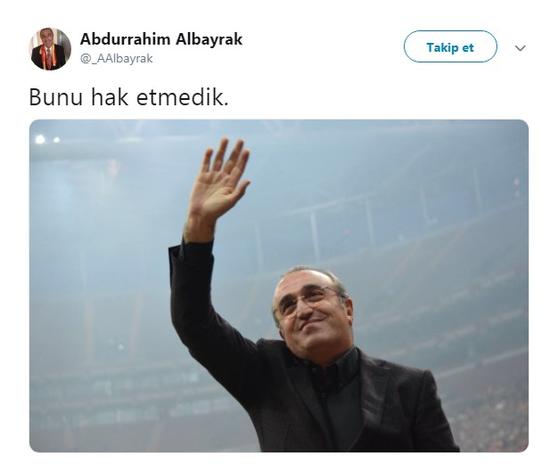
Task: Click the tweet text Bunu hak etmedik
Action: pyautogui.click(x=129, y=97)
